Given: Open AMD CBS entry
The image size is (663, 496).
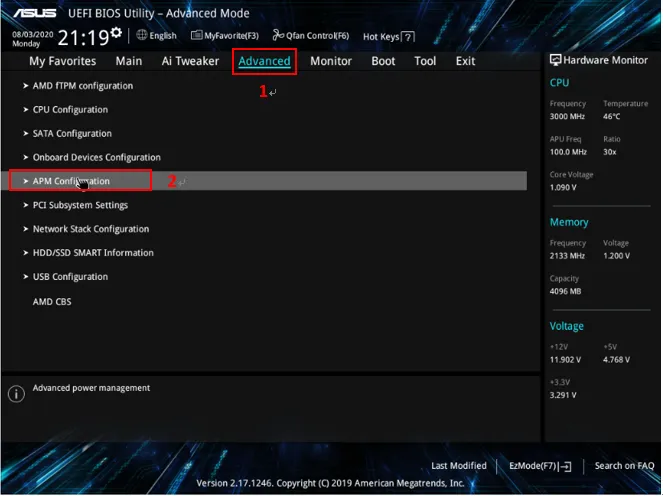Looking at the screenshot, I should pyautogui.click(x=52, y=302).
